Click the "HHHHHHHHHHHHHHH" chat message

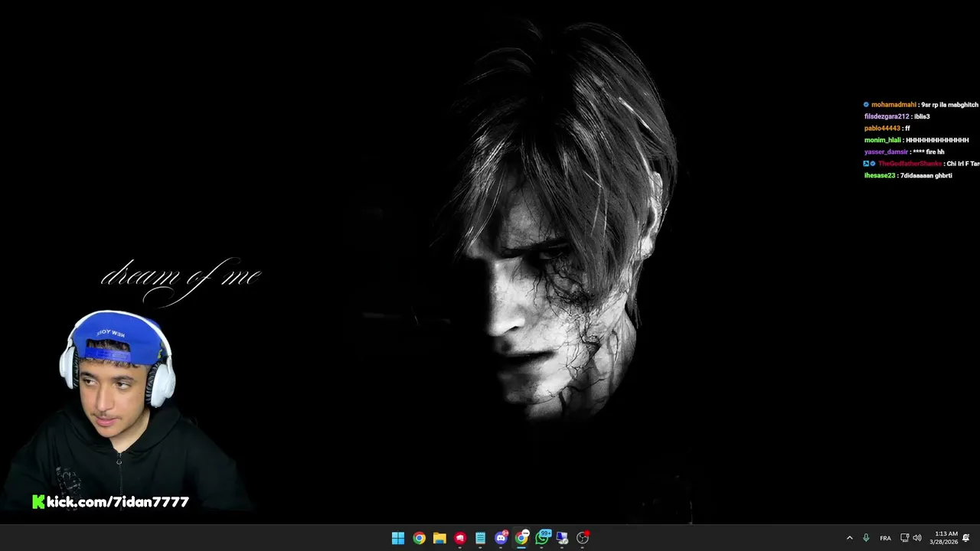(x=937, y=140)
